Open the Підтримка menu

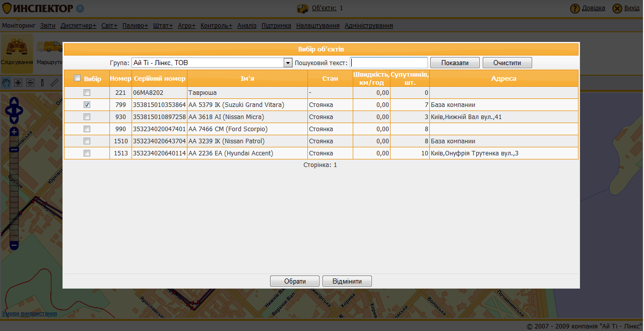[x=276, y=25]
